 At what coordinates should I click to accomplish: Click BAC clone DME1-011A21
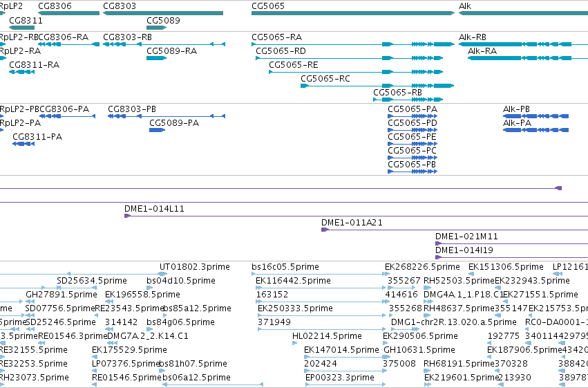[x=455, y=230]
